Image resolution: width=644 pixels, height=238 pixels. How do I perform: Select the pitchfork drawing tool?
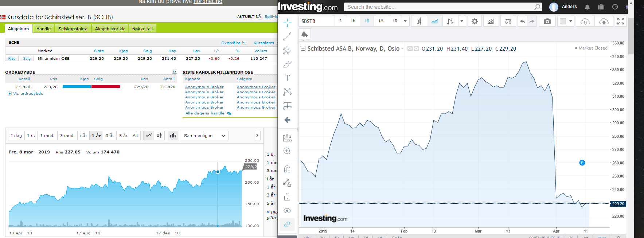point(287,50)
